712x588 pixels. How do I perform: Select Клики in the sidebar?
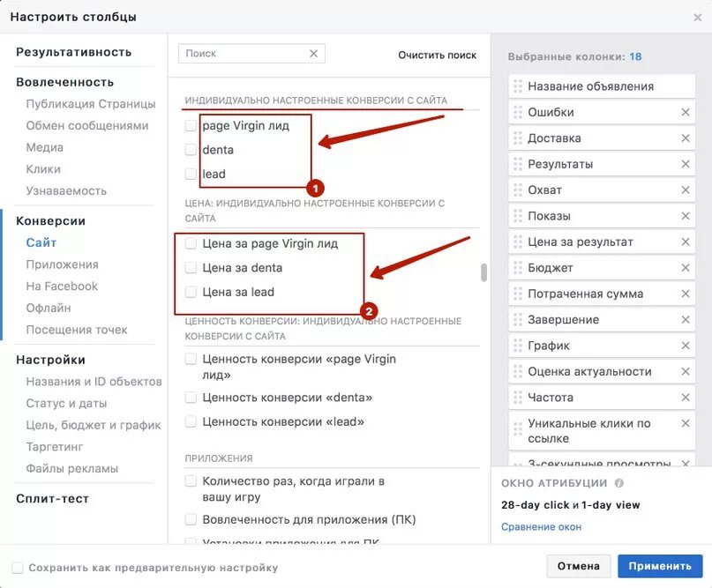43,169
